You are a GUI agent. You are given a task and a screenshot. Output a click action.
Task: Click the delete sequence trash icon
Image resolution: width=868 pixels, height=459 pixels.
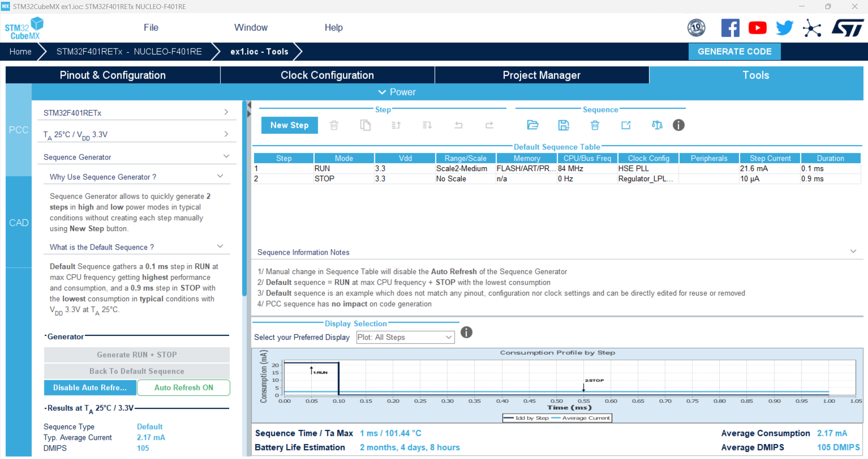tap(595, 125)
